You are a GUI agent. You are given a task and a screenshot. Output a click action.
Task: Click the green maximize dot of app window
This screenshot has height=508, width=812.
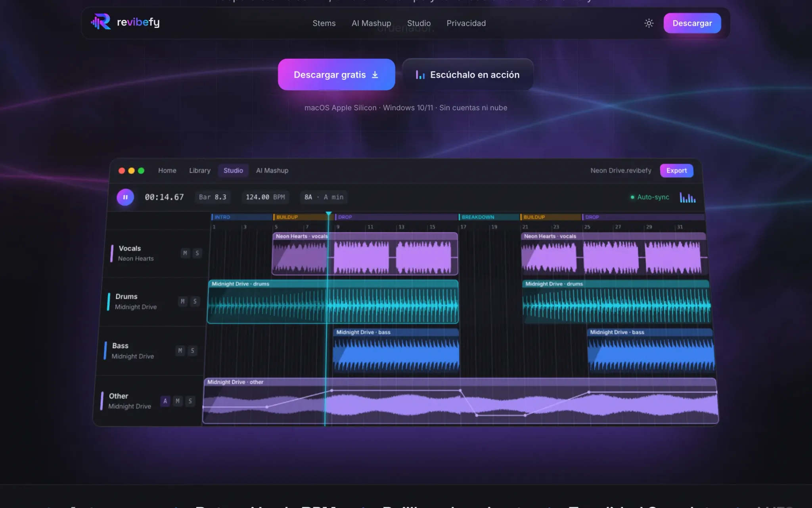141,171
